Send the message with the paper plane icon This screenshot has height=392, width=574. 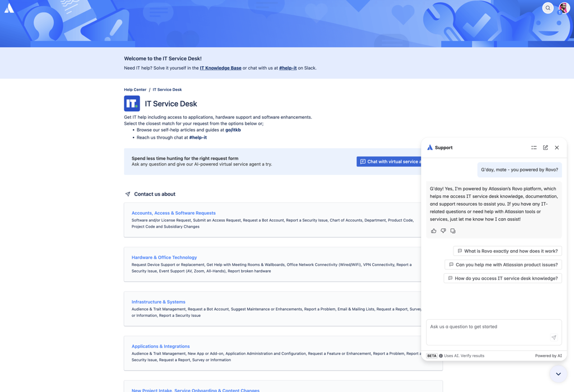554,338
